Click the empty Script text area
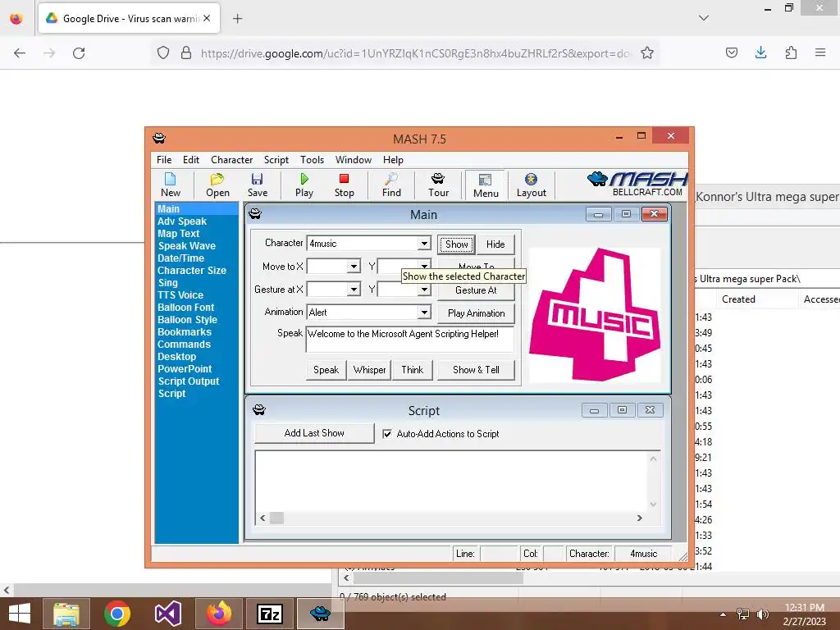840x630 pixels. coord(451,481)
